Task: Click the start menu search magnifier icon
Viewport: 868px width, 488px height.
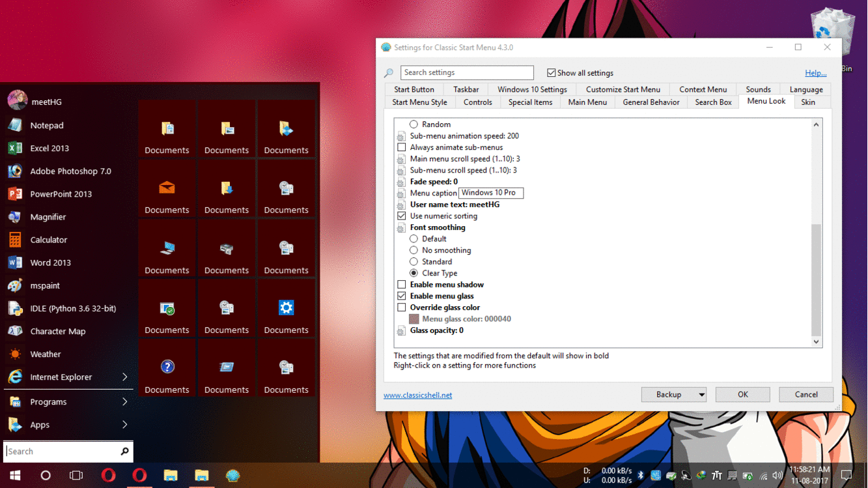Action: pyautogui.click(x=124, y=451)
